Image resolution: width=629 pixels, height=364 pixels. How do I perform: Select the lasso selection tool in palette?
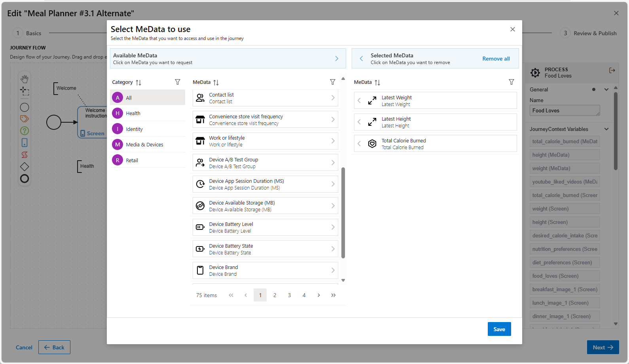point(25,91)
